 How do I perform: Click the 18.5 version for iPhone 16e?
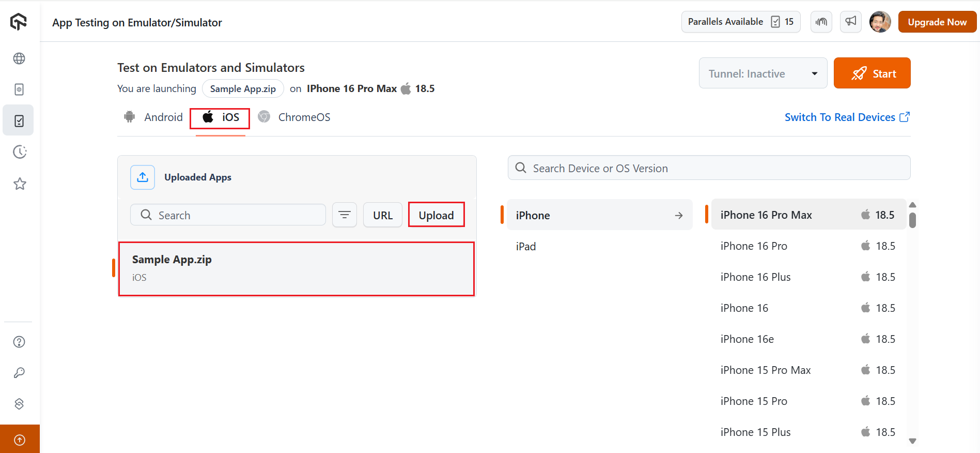pos(885,339)
